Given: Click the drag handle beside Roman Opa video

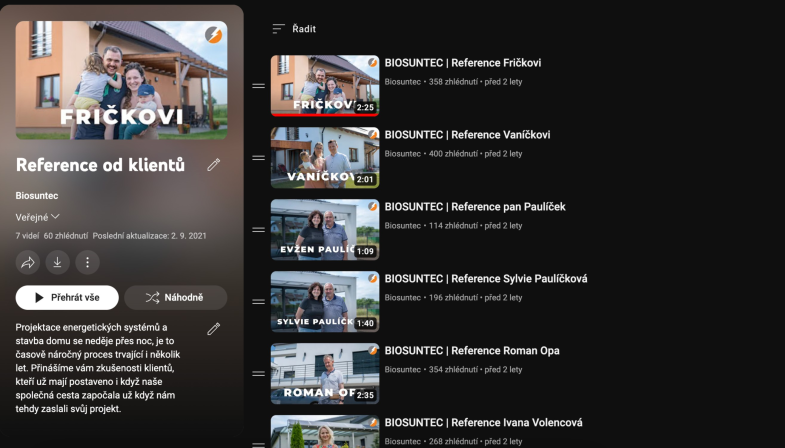Looking at the screenshot, I should click(x=258, y=374).
